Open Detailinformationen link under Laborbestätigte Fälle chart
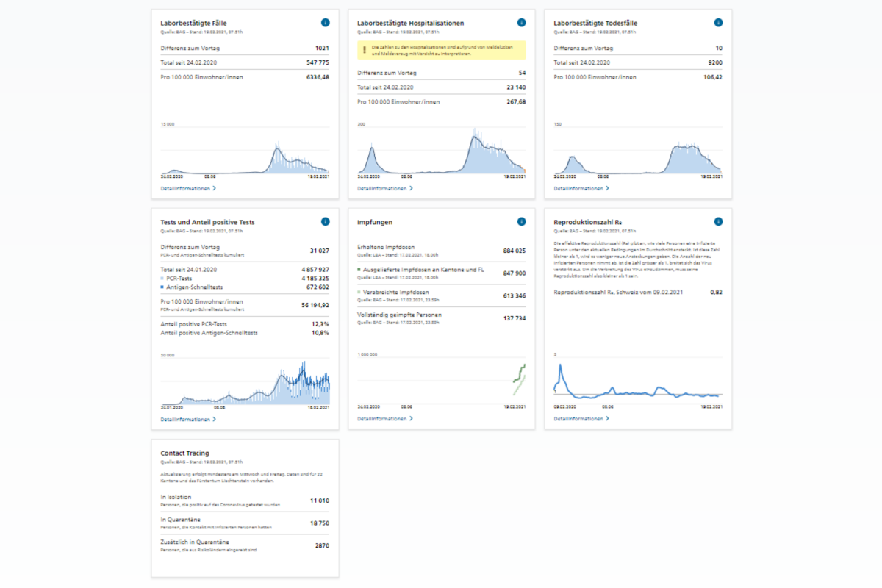882x588 pixels. coord(189,188)
